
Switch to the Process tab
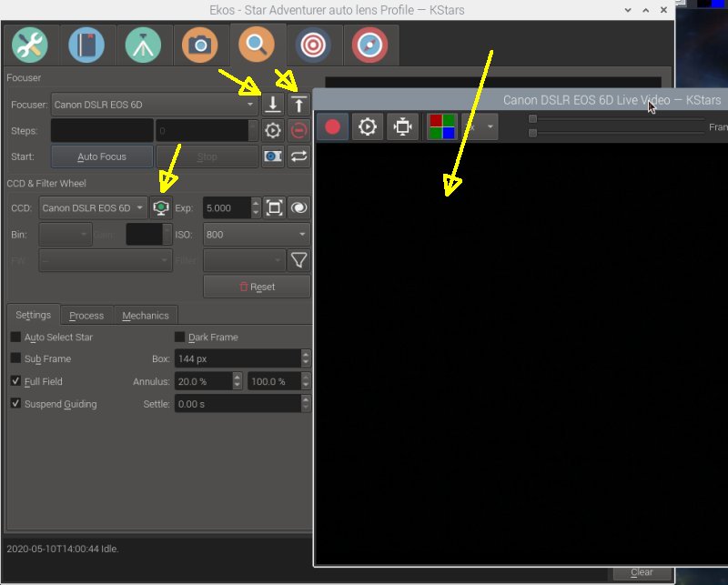pos(86,316)
